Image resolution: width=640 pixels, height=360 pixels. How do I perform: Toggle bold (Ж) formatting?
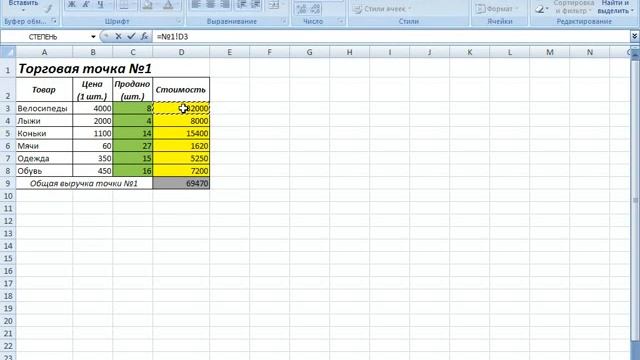point(72,5)
